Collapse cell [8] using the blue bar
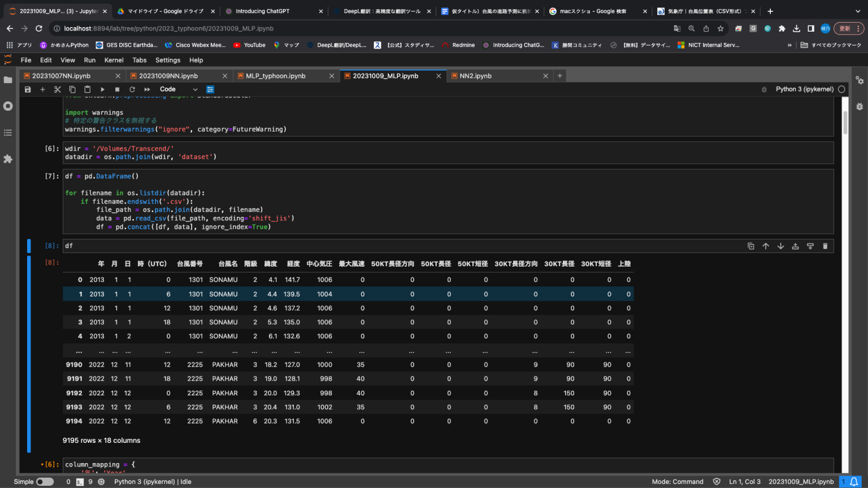The image size is (868, 488). tap(29, 354)
